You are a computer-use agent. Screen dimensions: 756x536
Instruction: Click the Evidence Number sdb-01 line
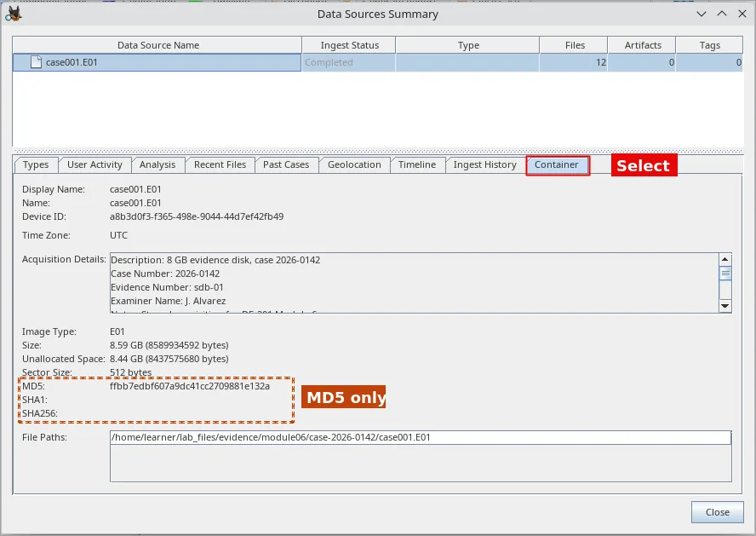[168, 287]
